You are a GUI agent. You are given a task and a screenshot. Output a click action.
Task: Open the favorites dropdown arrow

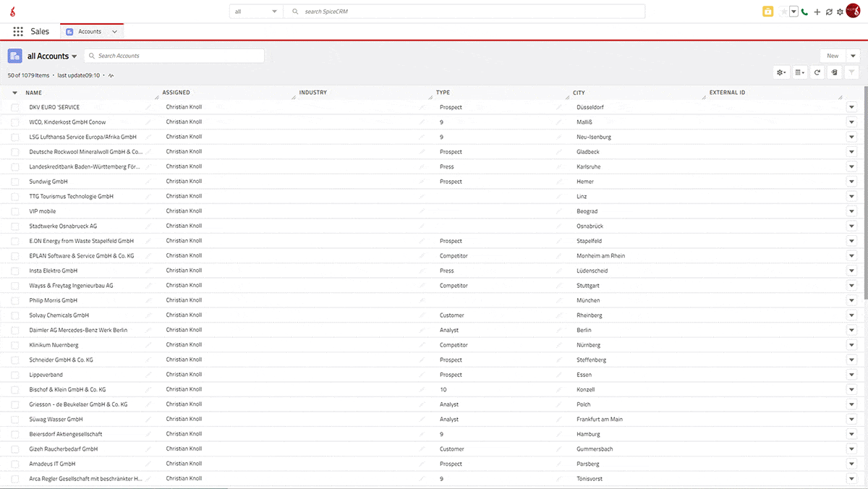pos(793,12)
